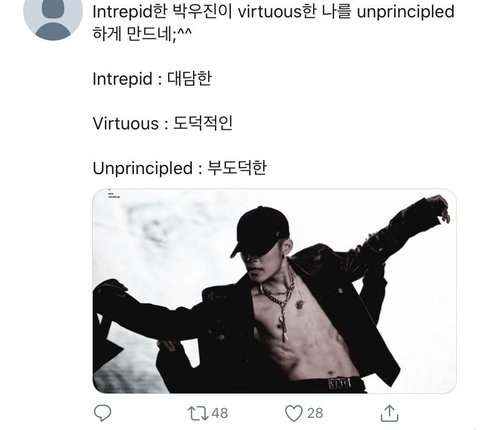The image size is (480, 430).
Task: Click the belt buckle in the photo
Action: tap(340, 383)
